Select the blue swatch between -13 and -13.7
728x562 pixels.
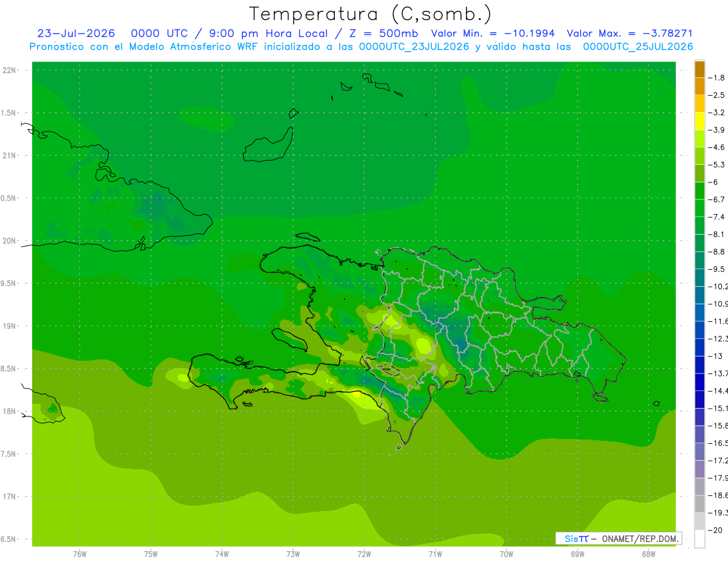[x=699, y=364]
